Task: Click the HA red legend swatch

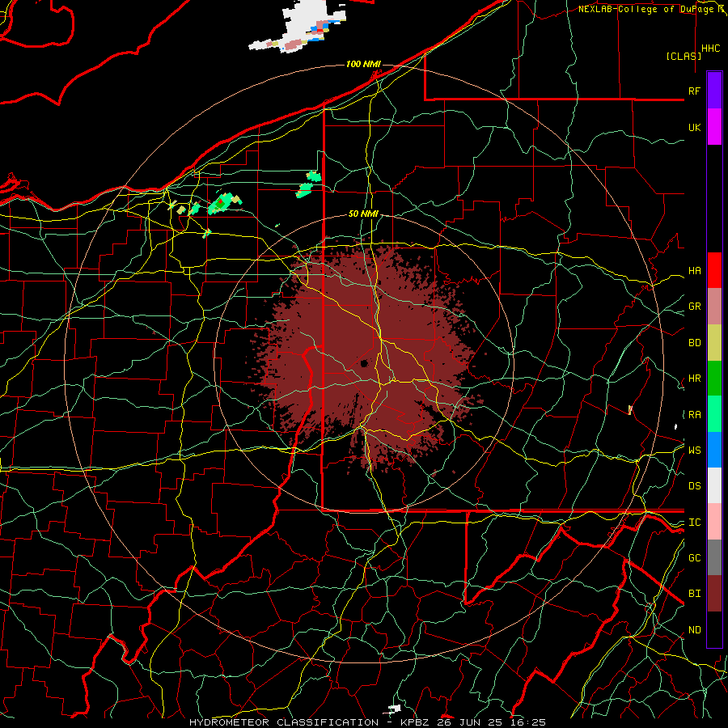Action: (714, 270)
